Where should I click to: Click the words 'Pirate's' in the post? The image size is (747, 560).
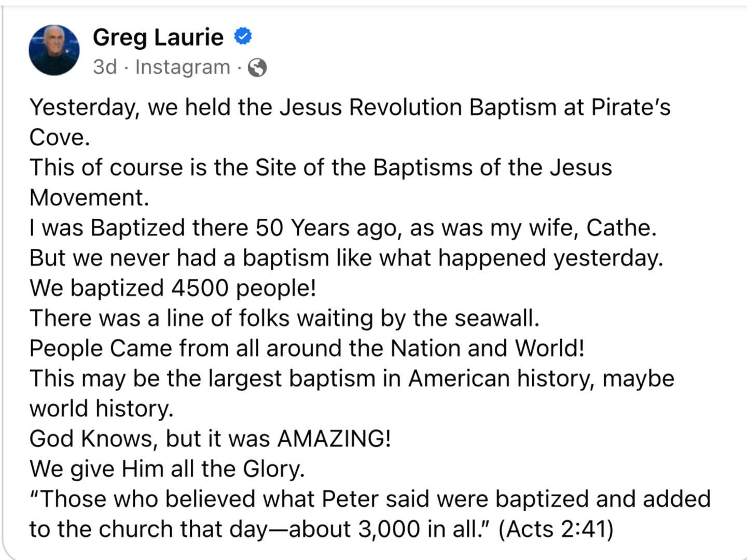pos(631,107)
